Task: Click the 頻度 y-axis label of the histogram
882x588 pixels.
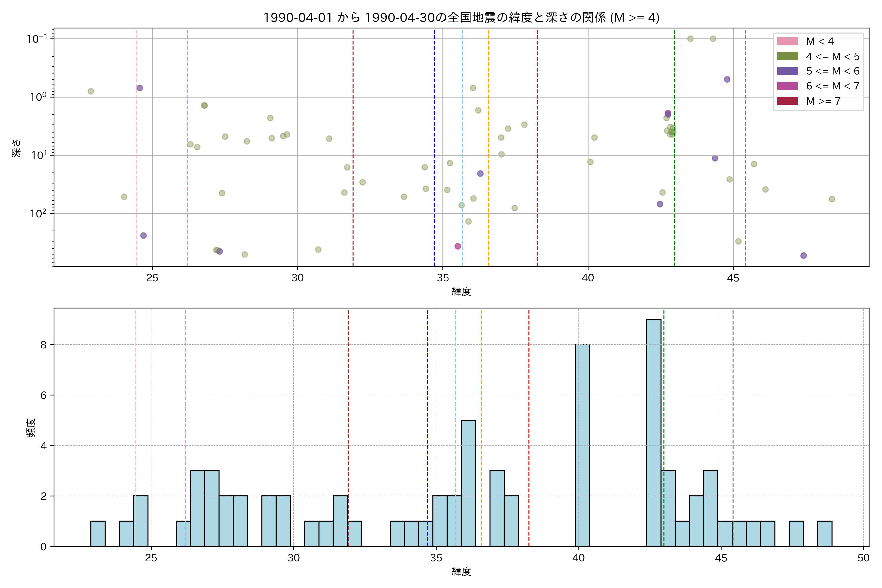Action: point(31,428)
